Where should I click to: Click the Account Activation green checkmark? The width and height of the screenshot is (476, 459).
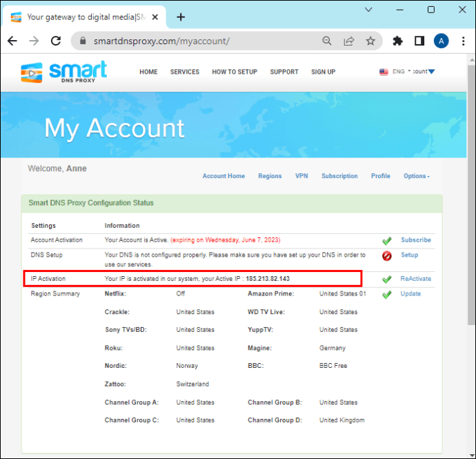(387, 241)
